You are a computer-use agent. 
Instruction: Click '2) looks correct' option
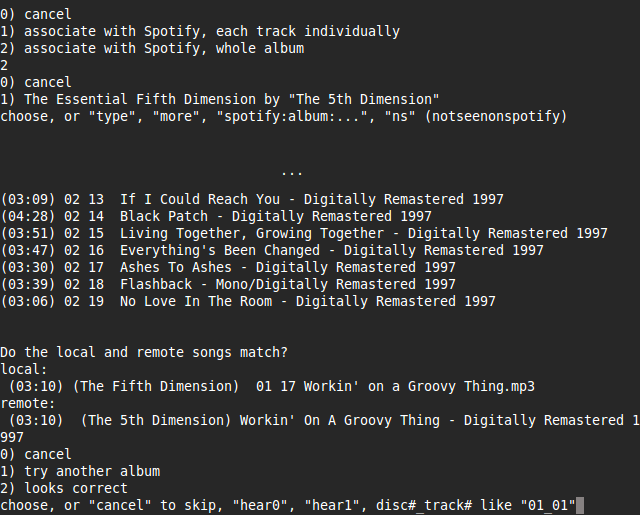(x=64, y=488)
